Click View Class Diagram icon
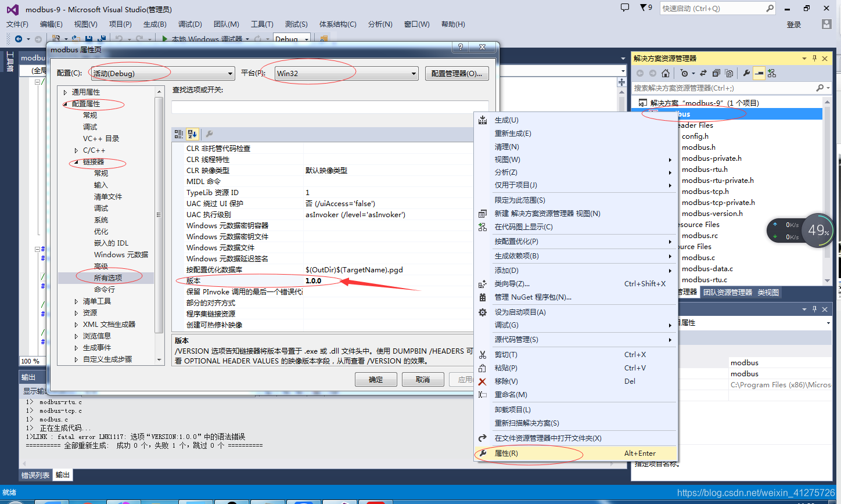The width and height of the screenshot is (841, 504). coord(772,73)
